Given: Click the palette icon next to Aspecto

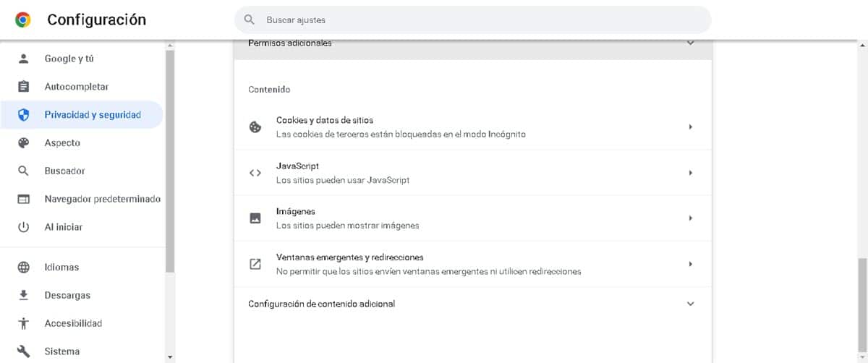Looking at the screenshot, I should coord(23,143).
